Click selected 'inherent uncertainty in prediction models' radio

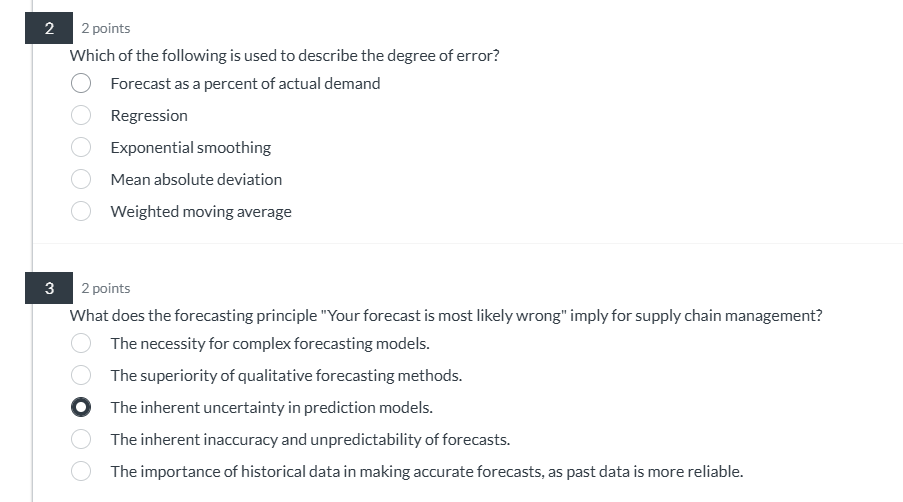click(x=81, y=407)
